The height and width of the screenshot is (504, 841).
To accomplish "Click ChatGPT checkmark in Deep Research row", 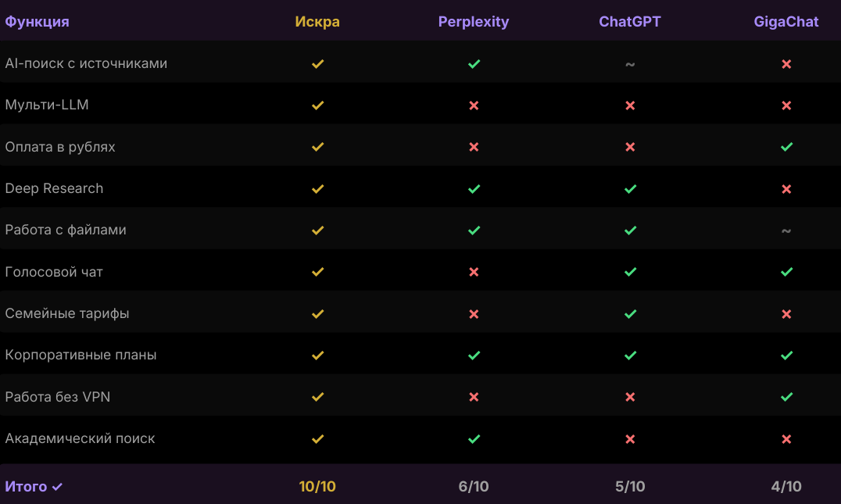I will coord(631,189).
